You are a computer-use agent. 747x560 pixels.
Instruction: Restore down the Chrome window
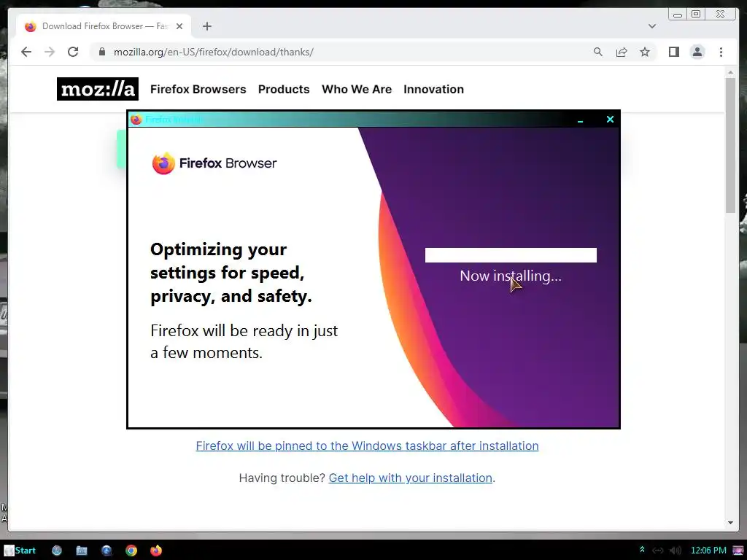[x=696, y=15]
